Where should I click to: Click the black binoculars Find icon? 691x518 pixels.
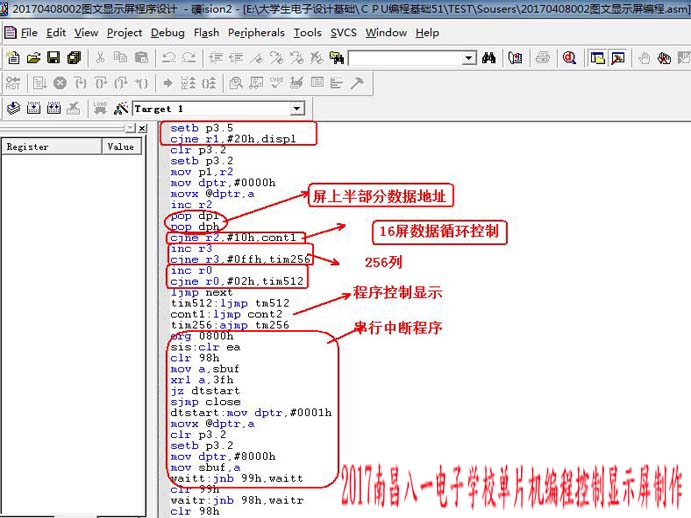point(489,58)
